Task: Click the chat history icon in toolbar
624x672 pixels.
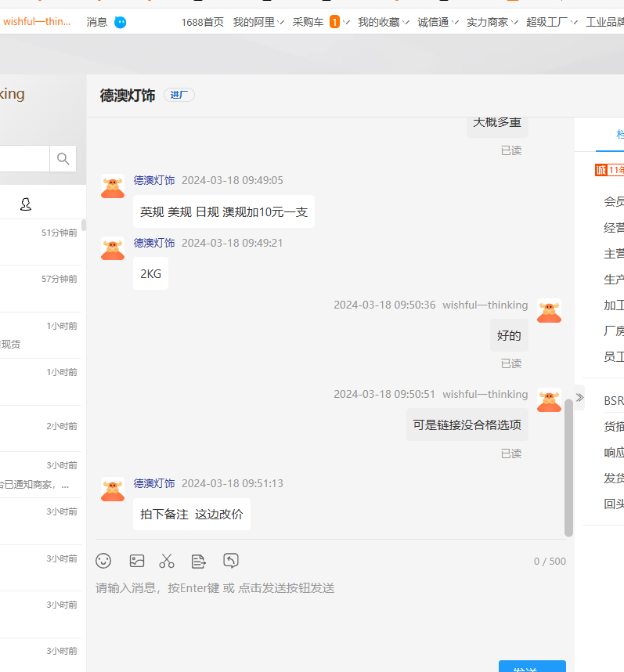Action: tap(231, 561)
